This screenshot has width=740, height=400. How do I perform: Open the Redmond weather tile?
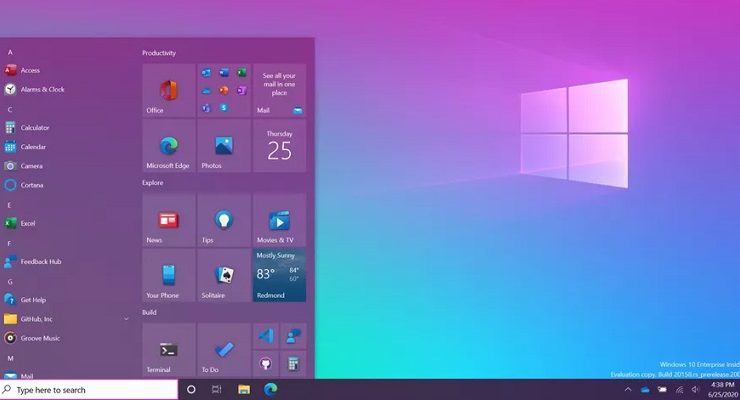[279, 276]
